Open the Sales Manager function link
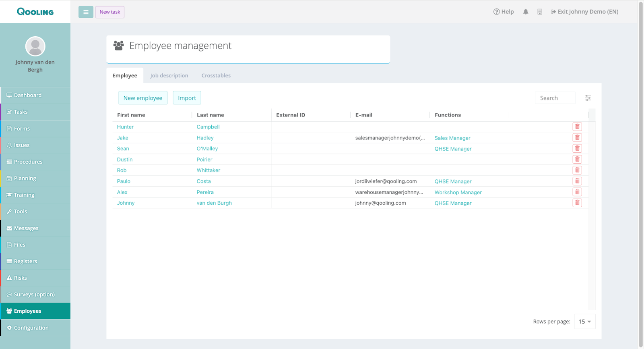 [x=452, y=138]
